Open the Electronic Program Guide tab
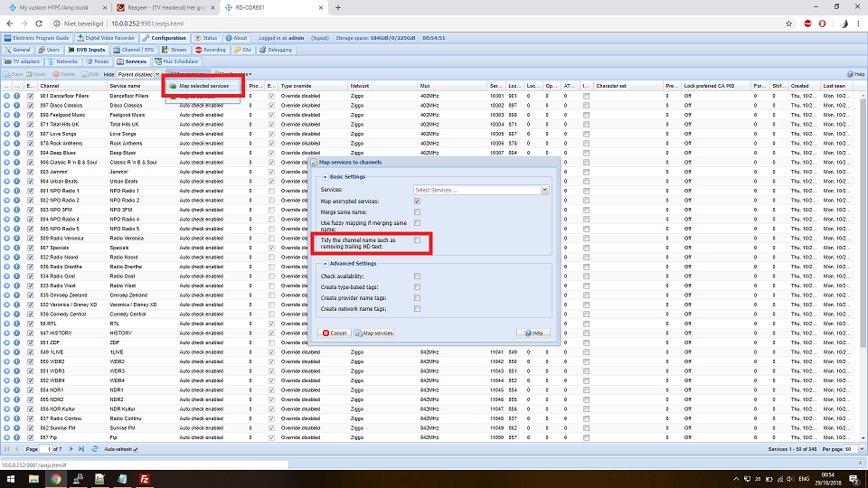This screenshot has width=868, height=488. pos(36,38)
